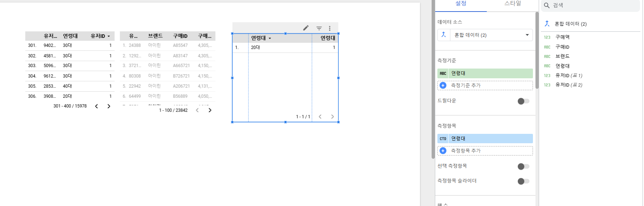Viewport: 644px width, 206px height.
Task: Click the 123 icon next to 구매액 field
Action: [x=547, y=37]
